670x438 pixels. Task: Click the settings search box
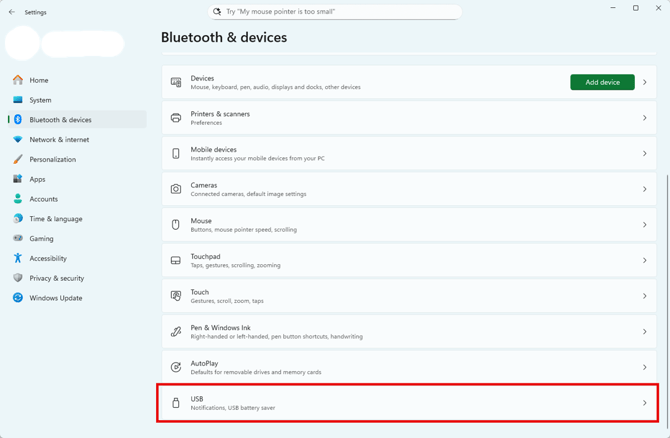(335, 12)
